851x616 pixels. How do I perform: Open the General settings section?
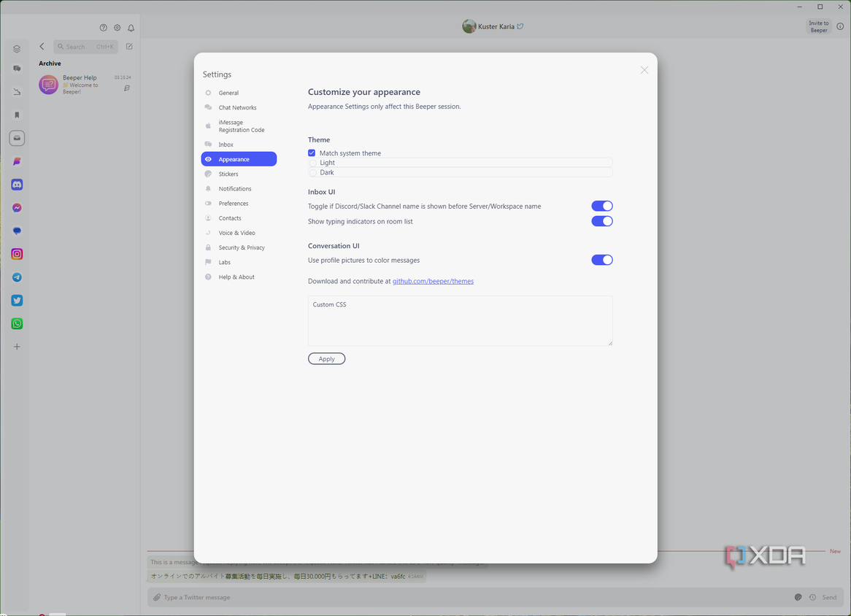[x=239, y=93]
